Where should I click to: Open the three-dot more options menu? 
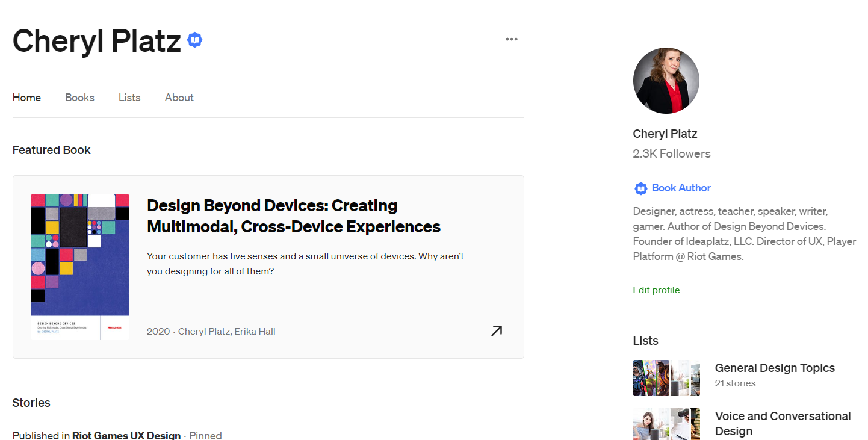[512, 39]
